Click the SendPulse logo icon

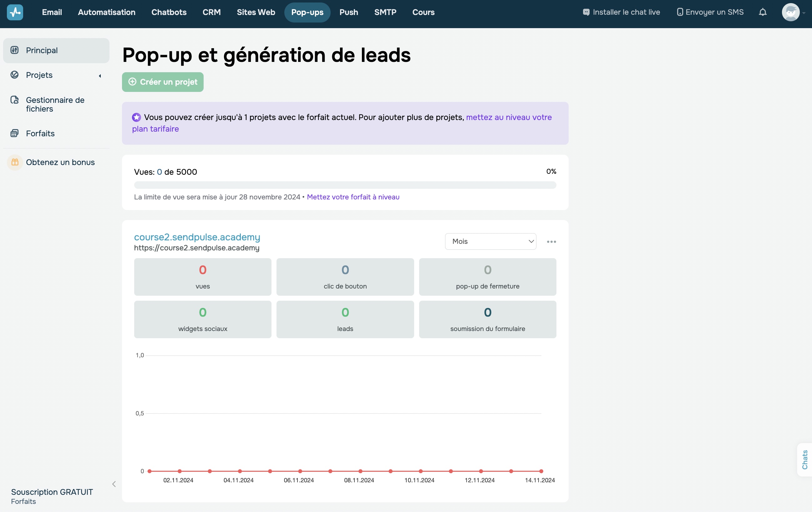point(15,12)
